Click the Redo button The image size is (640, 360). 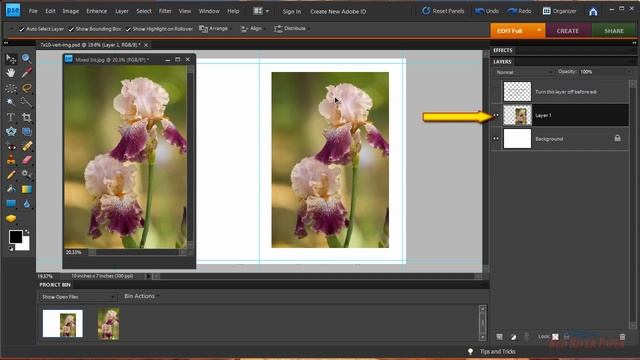(x=519, y=11)
